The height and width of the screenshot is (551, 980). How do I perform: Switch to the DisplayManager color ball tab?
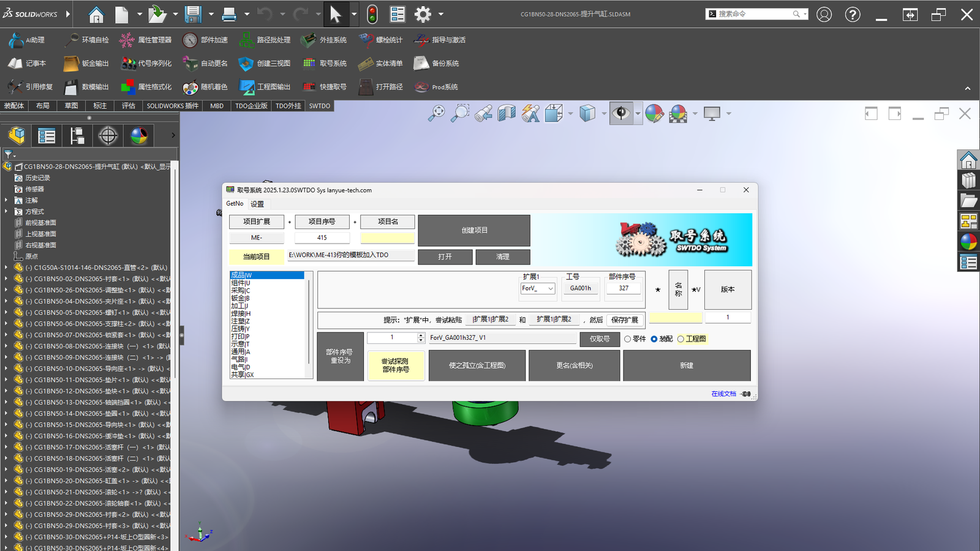pyautogui.click(x=139, y=136)
